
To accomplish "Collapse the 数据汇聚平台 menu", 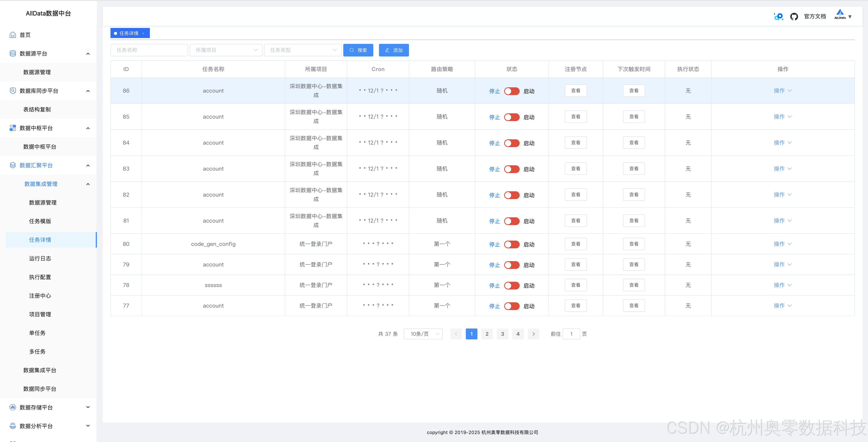I will (88, 165).
